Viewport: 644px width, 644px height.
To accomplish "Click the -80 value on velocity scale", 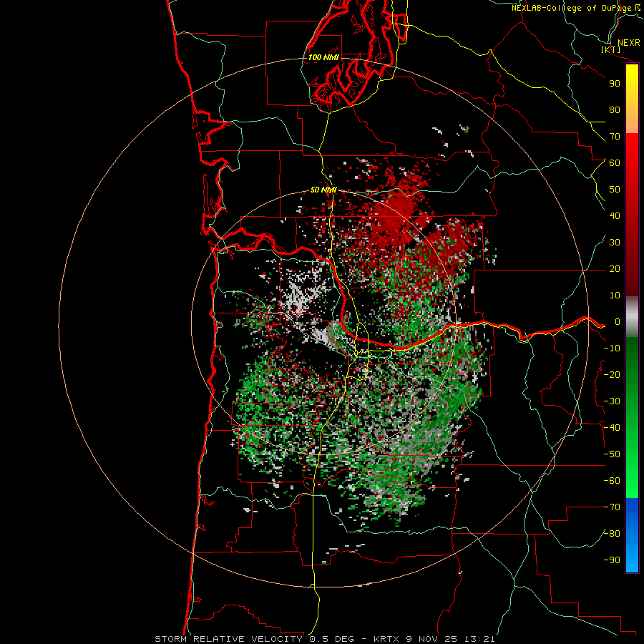I will click(x=612, y=534).
